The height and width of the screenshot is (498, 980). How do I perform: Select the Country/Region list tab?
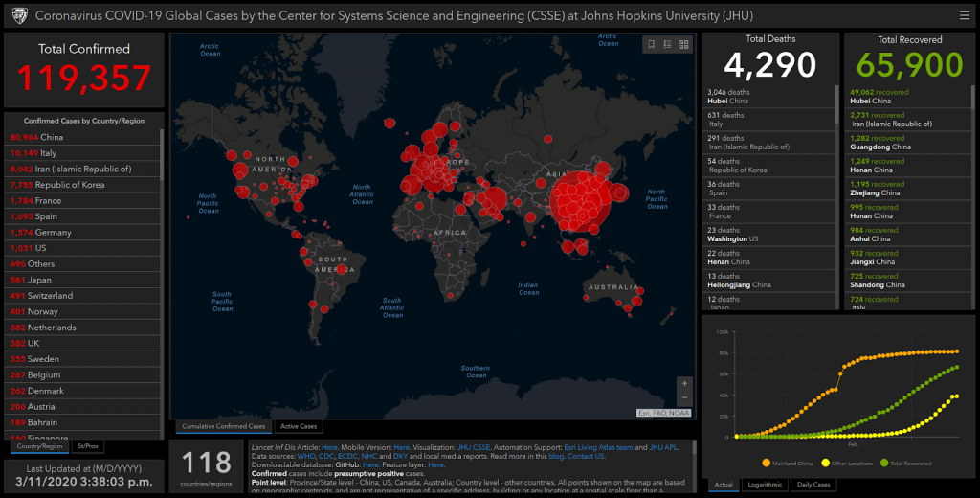pyautogui.click(x=39, y=446)
